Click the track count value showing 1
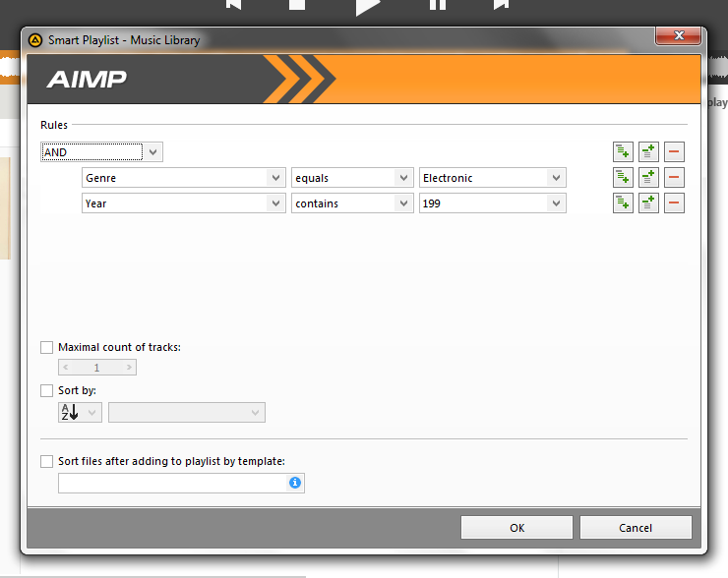This screenshot has width=728, height=578. point(97,368)
